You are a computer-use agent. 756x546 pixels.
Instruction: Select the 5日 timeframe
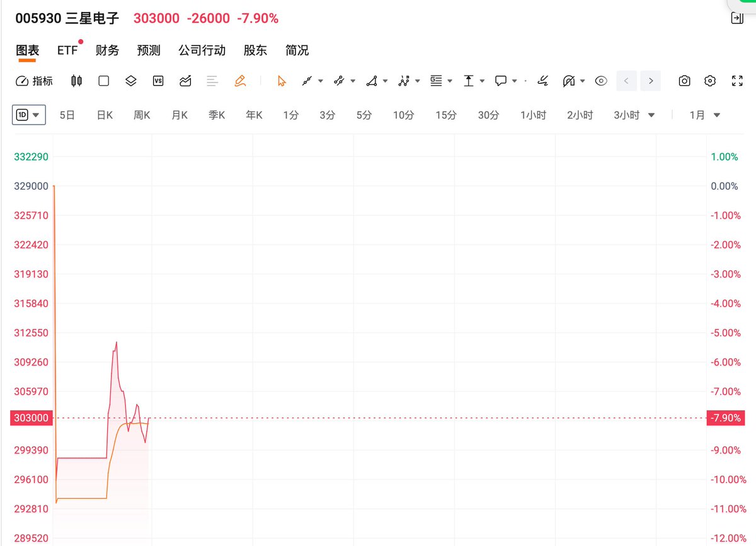click(67, 115)
